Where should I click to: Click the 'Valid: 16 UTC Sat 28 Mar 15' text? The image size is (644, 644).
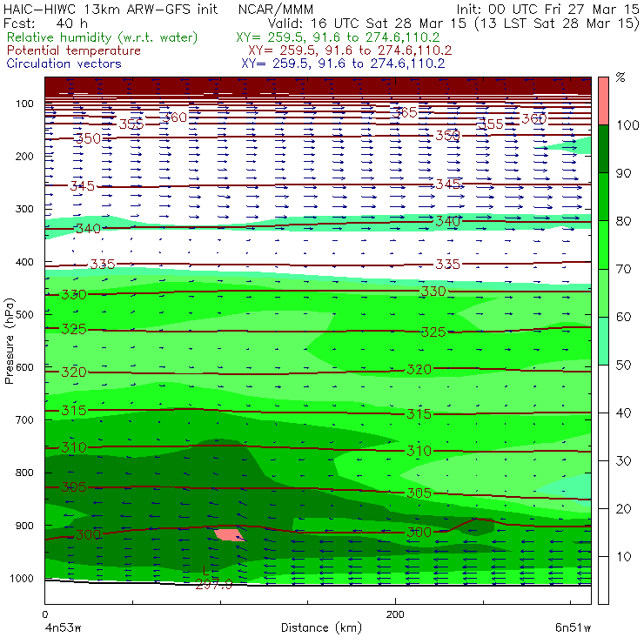[x=368, y=23]
